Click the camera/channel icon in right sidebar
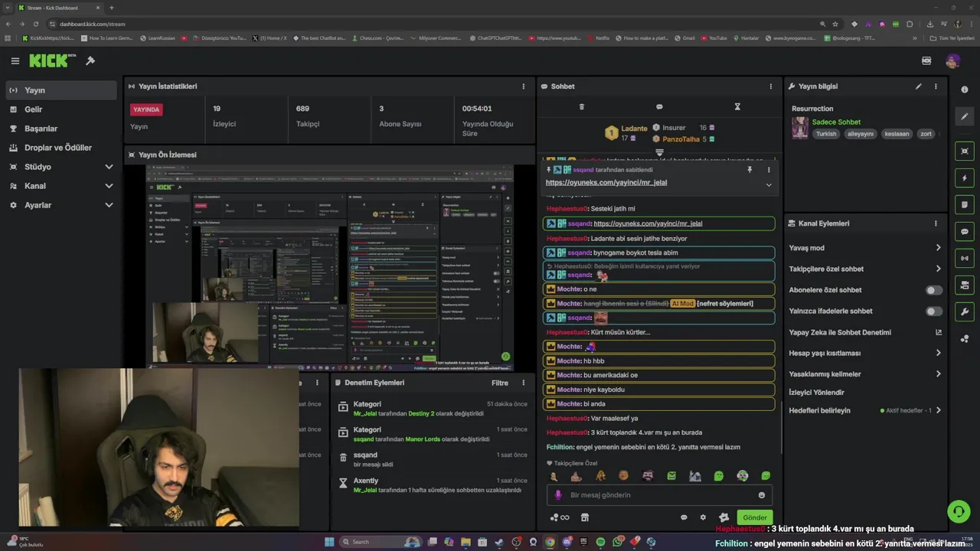Screen dimensions: 980x551 click(965, 285)
